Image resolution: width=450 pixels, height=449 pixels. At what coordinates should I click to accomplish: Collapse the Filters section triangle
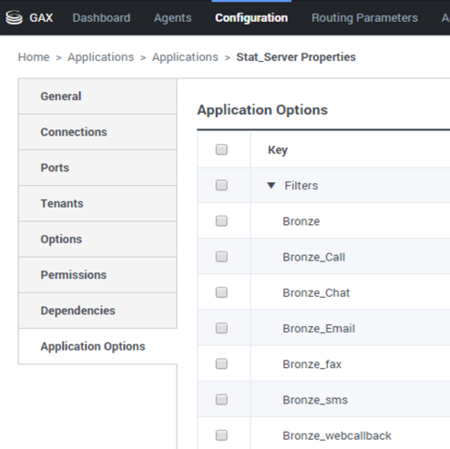(271, 185)
